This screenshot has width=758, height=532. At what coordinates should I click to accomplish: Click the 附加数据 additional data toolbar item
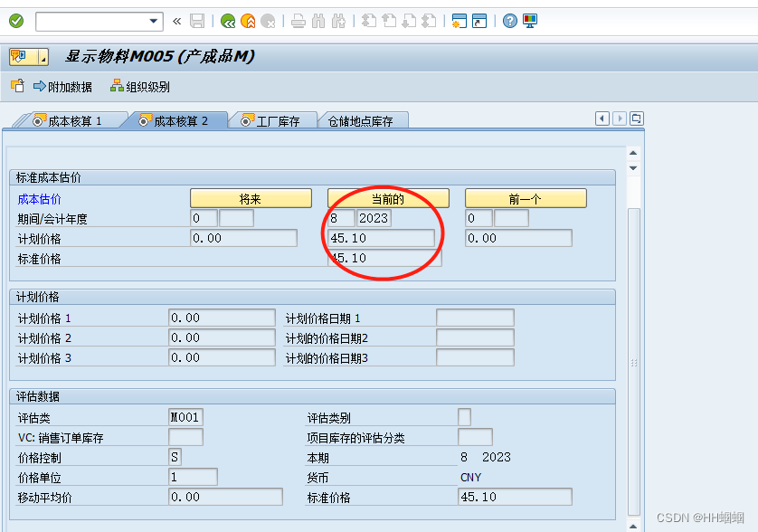coord(65,88)
